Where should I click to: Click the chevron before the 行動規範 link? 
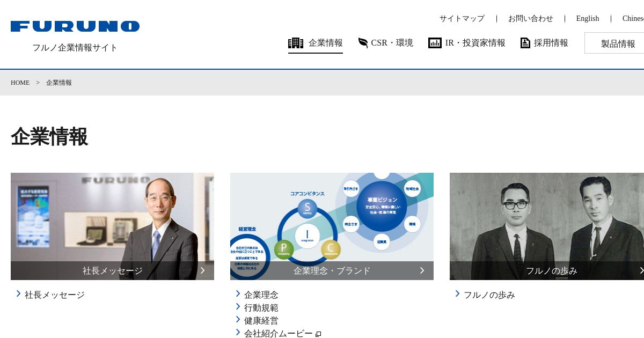tap(238, 307)
